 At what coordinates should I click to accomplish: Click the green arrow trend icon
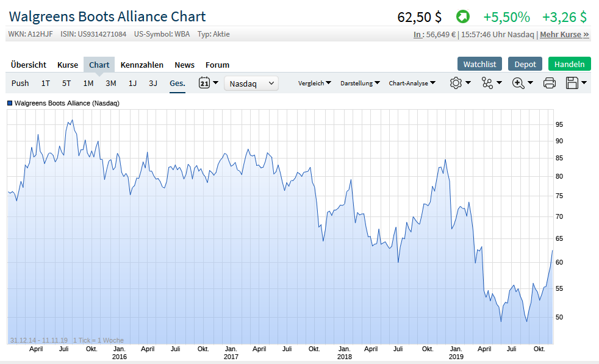[463, 16]
